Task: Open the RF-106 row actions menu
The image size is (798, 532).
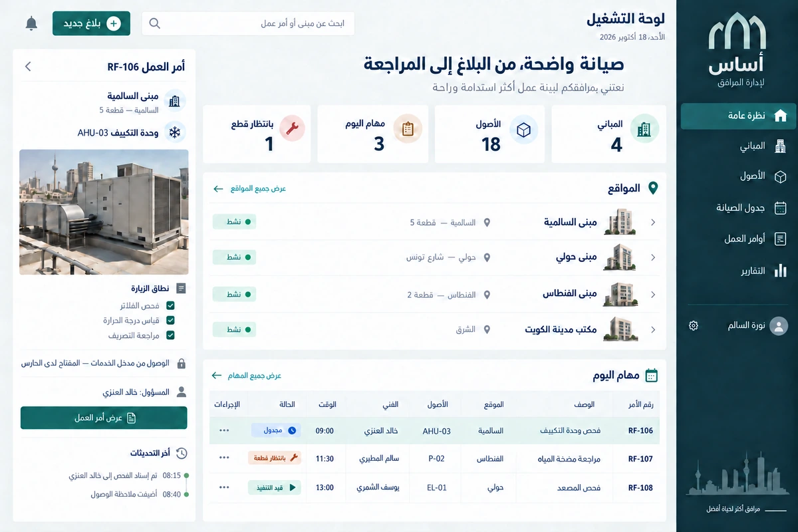Action: [224, 430]
